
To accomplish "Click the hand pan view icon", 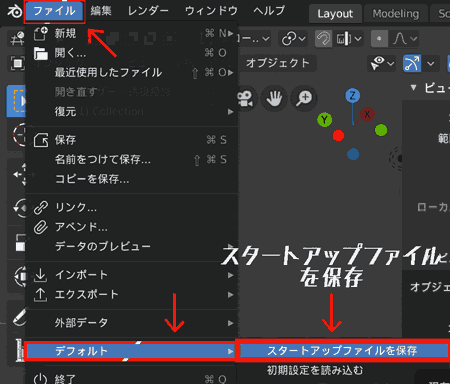I will [274, 98].
